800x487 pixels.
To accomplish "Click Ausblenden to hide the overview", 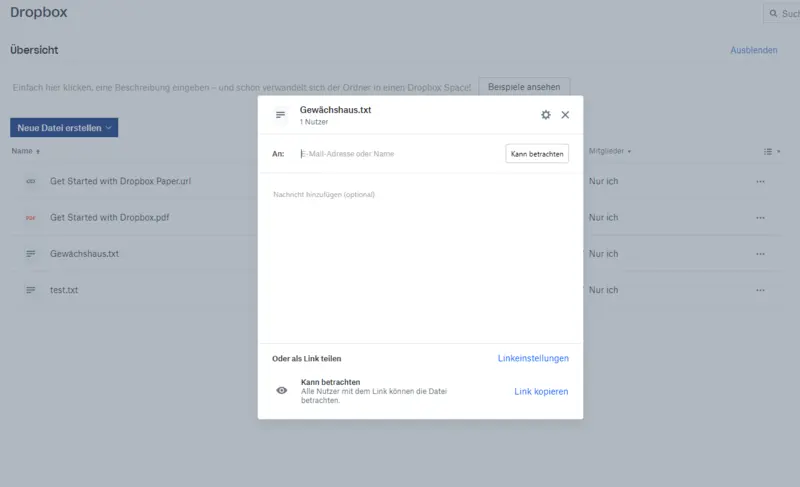I will pos(753,50).
